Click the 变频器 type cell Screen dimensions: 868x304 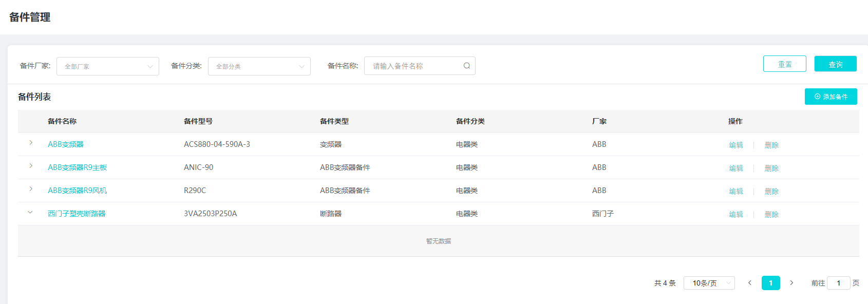331,144
